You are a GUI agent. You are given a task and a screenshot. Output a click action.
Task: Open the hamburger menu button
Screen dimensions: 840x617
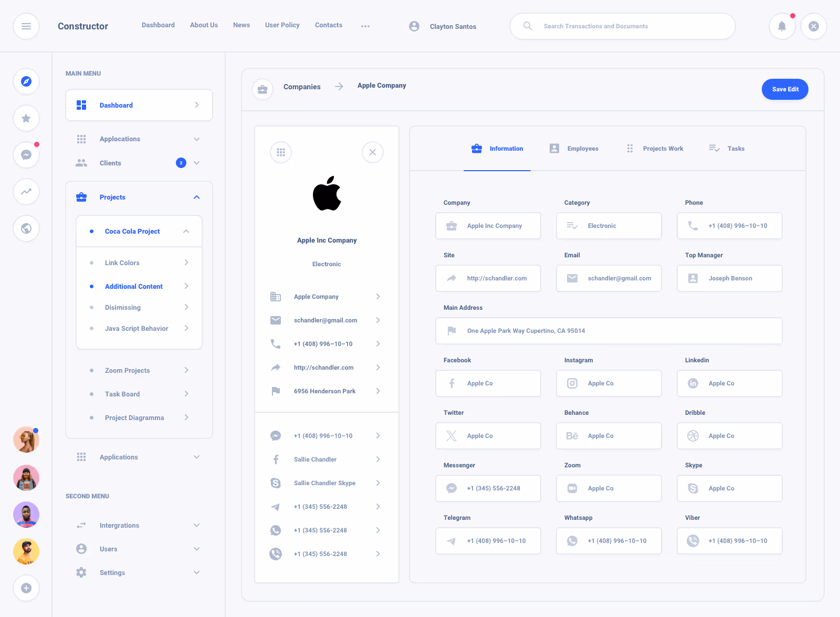(26, 26)
